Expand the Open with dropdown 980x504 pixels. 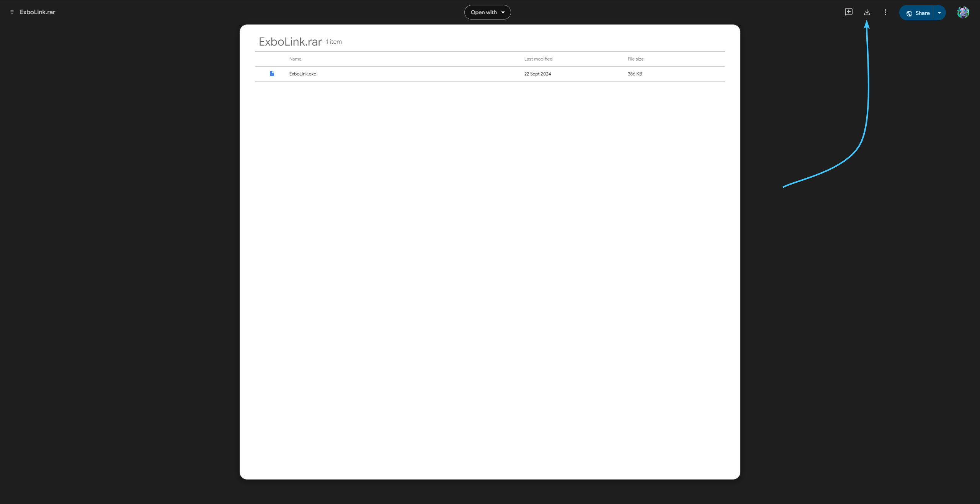click(x=487, y=12)
